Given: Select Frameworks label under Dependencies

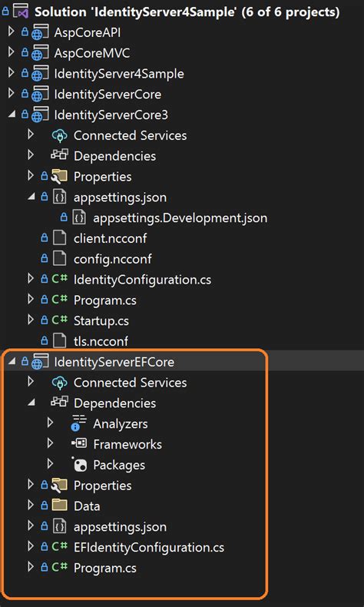Looking at the screenshot, I should (x=127, y=444).
